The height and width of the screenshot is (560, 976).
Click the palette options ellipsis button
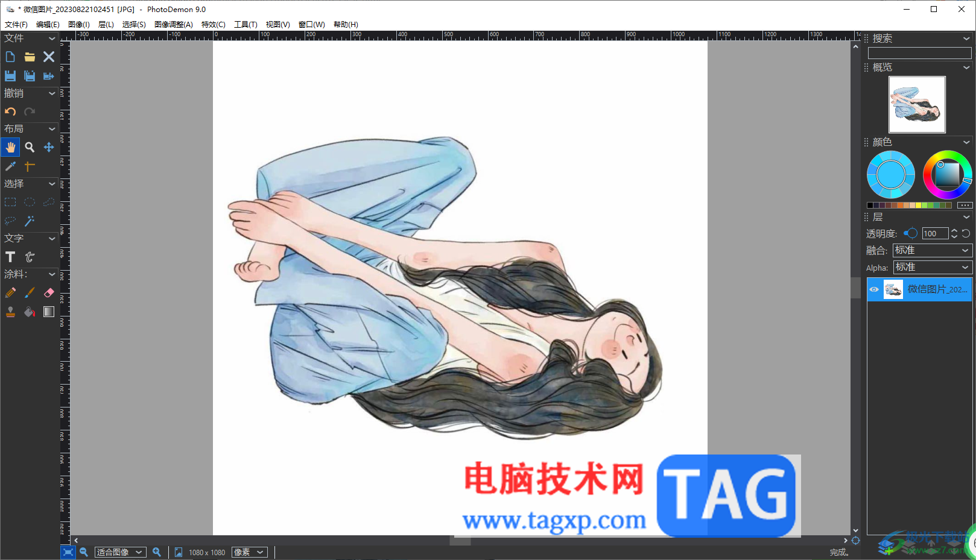point(965,205)
